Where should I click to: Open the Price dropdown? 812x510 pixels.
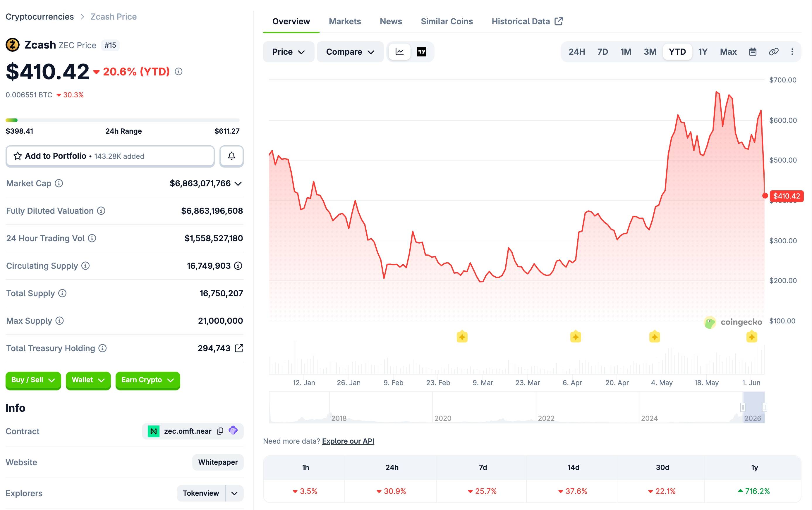(x=289, y=52)
